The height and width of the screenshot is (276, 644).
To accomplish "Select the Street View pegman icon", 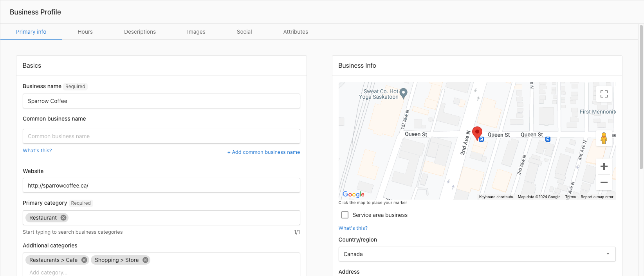I will tap(604, 138).
